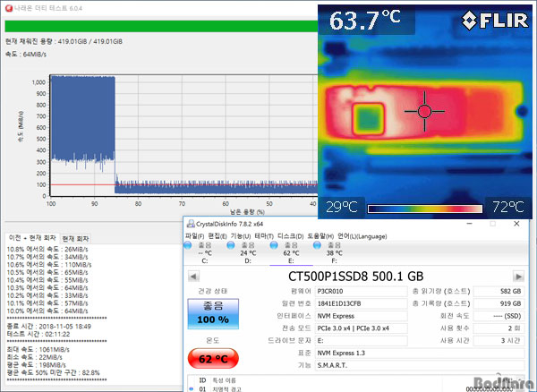Click the 나래온 더티 테스트 title bar icon

click(9, 8)
